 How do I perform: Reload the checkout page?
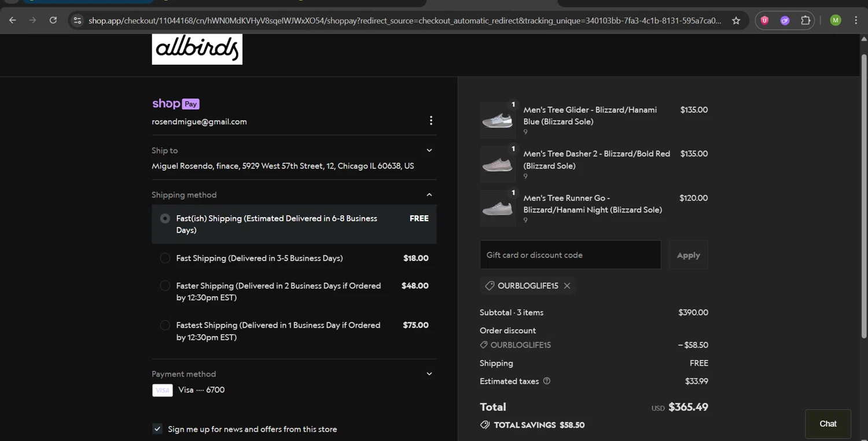(53, 20)
